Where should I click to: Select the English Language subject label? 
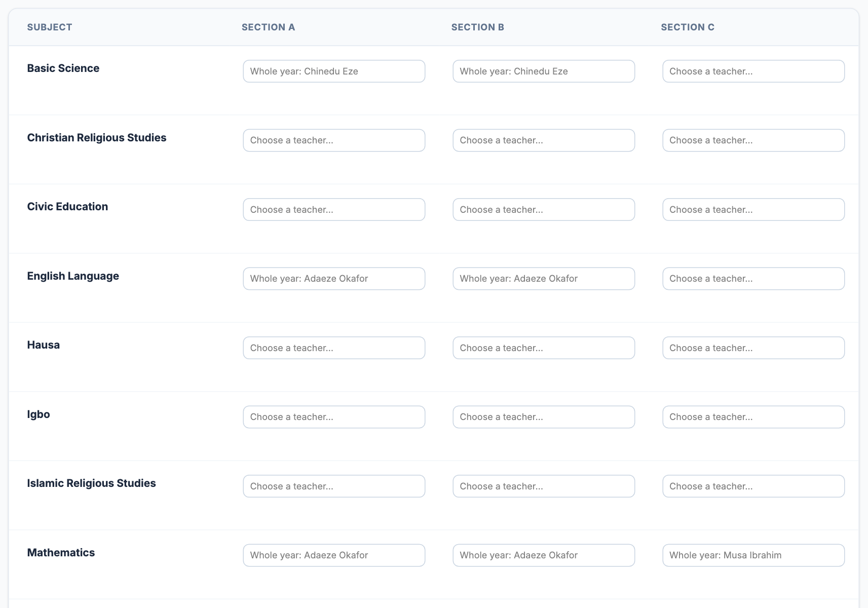(x=73, y=276)
